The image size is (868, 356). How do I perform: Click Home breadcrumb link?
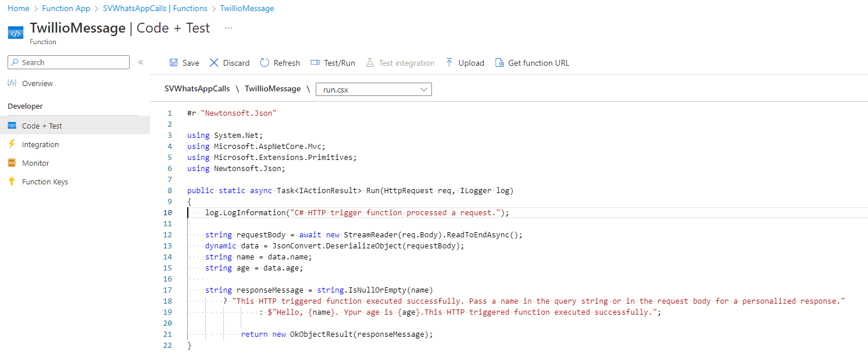[19, 8]
